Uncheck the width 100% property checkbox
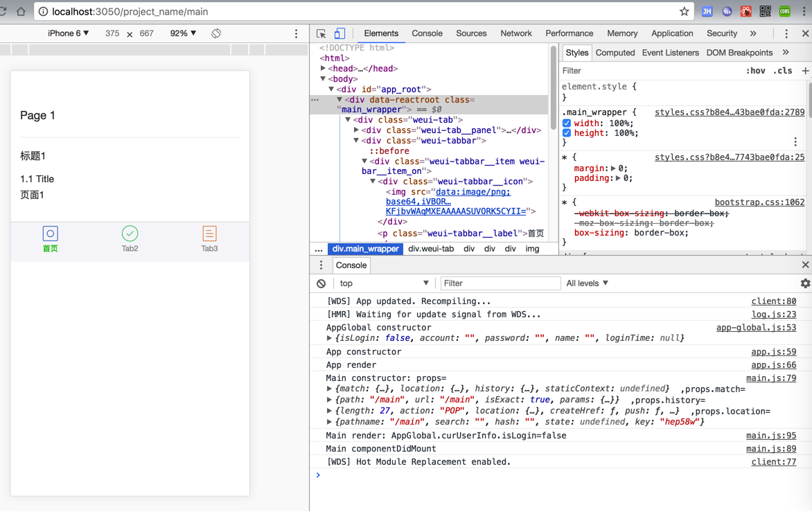Screen dimensions: 812x512 [567, 123]
